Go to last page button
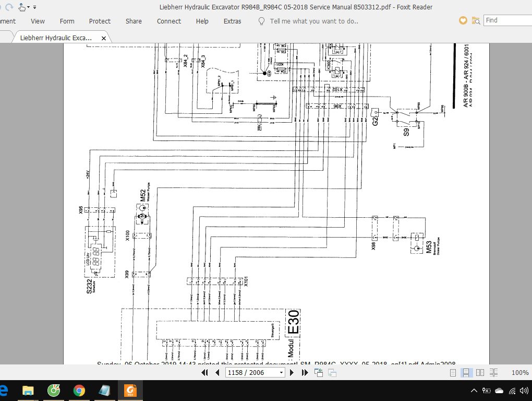 pyautogui.click(x=305, y=373)
